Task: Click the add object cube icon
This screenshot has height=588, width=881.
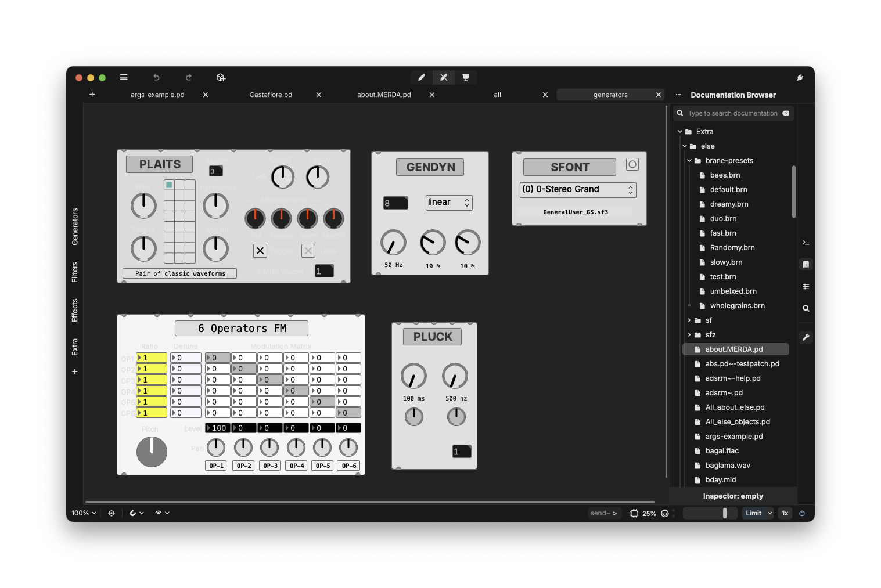Action: [221, 77]
